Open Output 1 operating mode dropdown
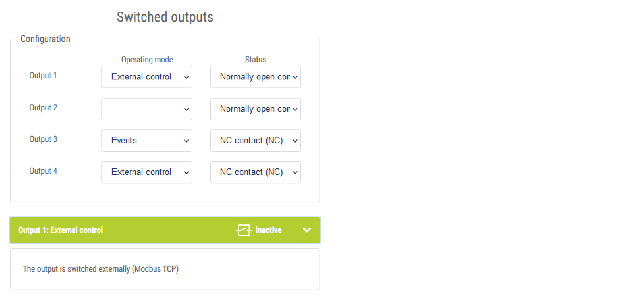This screenshot has width=644, height=303. click(x=147, y=77)
